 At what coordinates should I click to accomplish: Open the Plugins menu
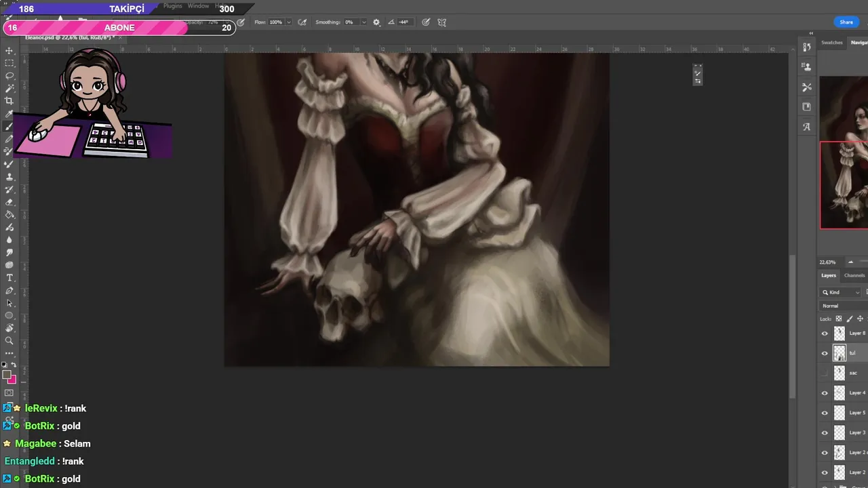click(173, 6)
